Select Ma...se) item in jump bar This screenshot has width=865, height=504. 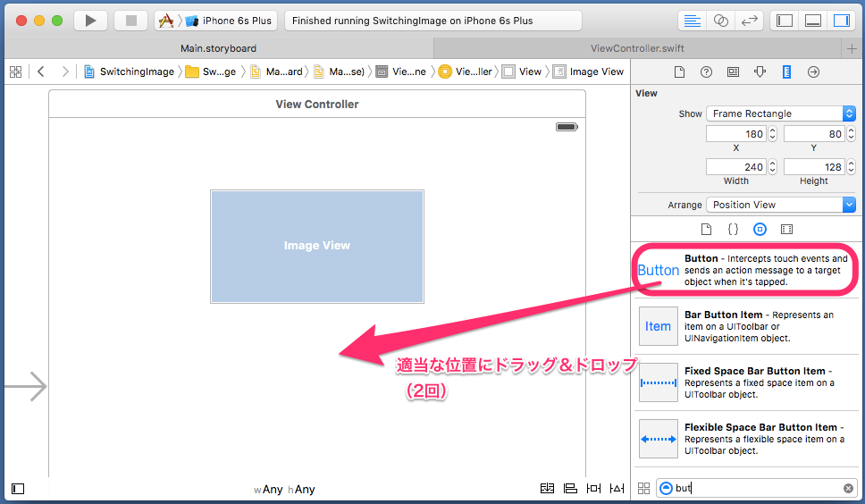[340, 71]
